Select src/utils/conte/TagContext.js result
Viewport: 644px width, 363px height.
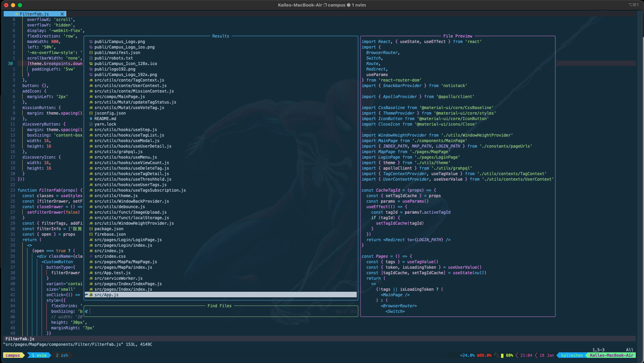pyautogui.click(x=129, y=80)
